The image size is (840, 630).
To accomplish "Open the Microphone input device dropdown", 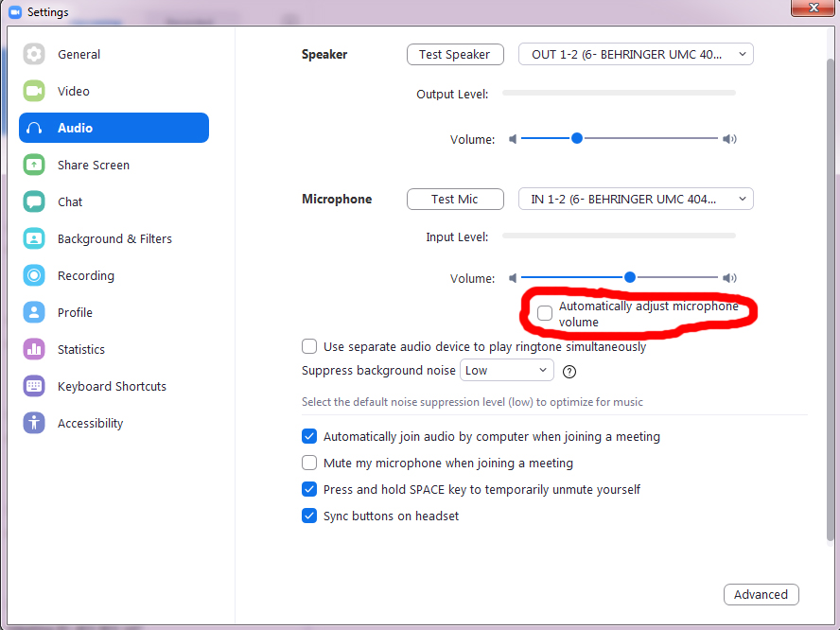I will pos(636,199).
